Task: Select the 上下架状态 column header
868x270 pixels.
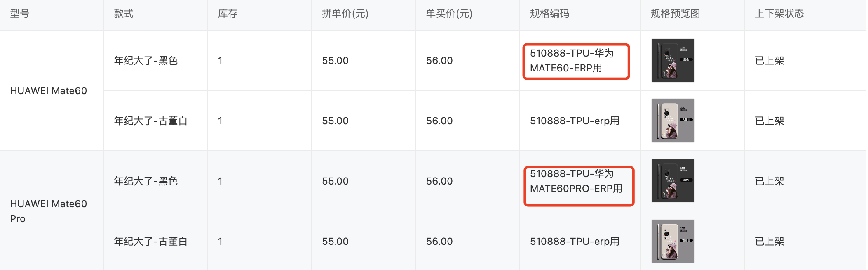Action: [779, 14]
